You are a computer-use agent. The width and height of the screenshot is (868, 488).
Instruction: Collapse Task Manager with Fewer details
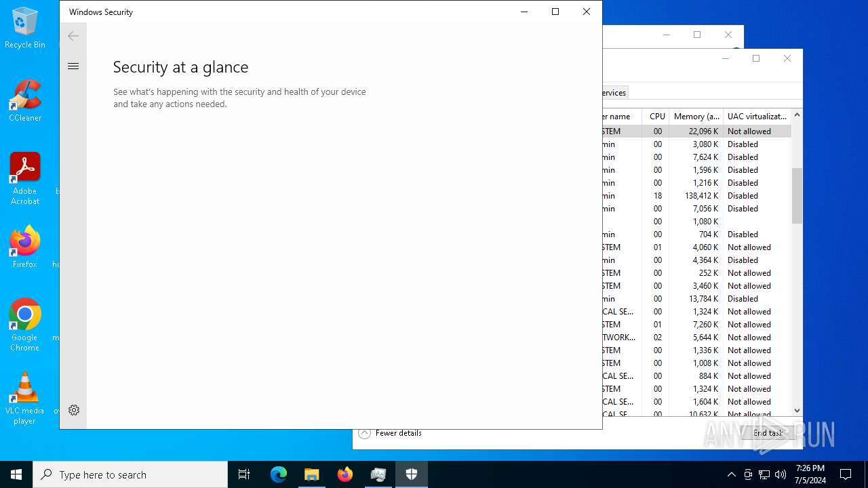pyautogui.click(x=391, y=433)
